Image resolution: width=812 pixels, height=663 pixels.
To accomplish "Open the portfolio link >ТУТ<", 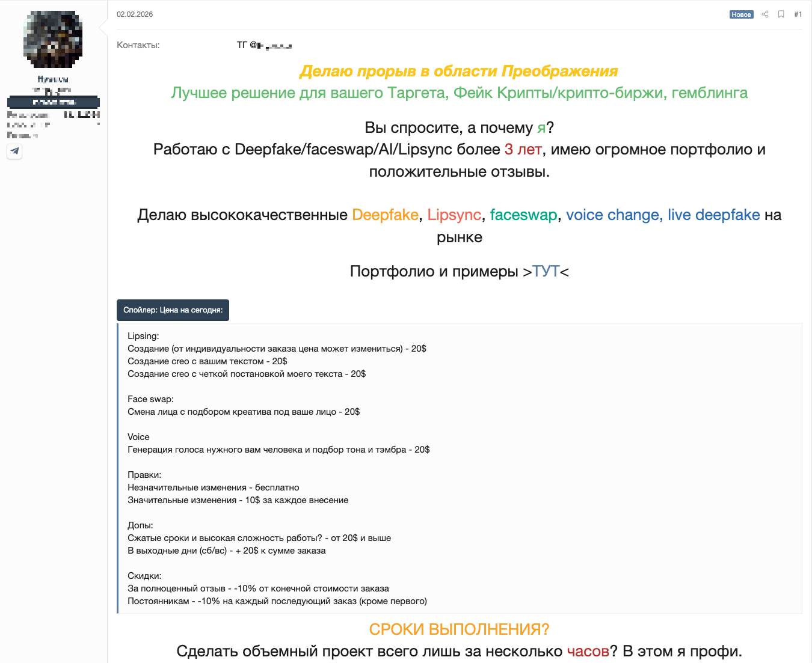I will [546, 271].
